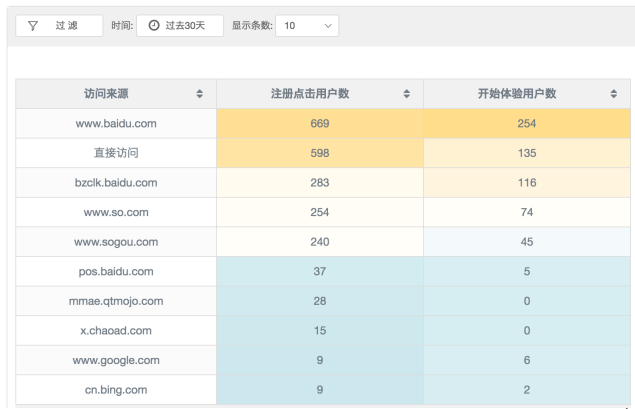
Task: Click the 访问来源 column header text
Action: (106, 94)
